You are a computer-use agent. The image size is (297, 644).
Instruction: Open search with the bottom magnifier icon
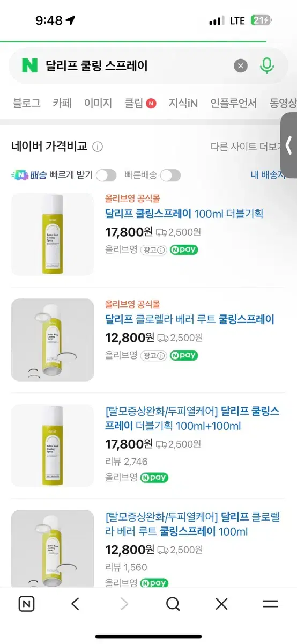[173, 604]
